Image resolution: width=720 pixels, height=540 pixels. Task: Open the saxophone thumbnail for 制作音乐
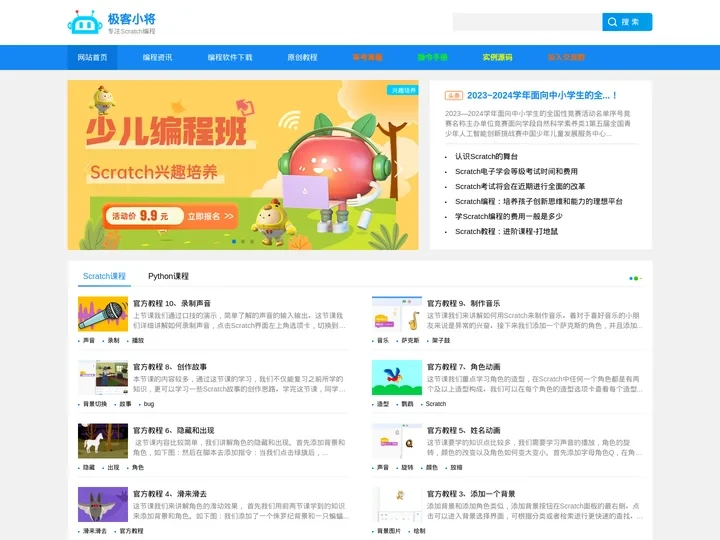click(397, 314)
